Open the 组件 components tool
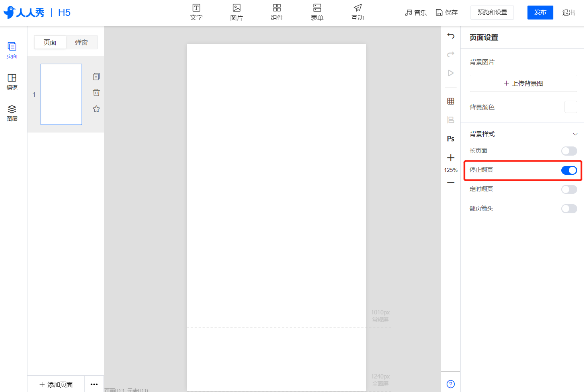 pyautogui.click(x=277, y=12)
